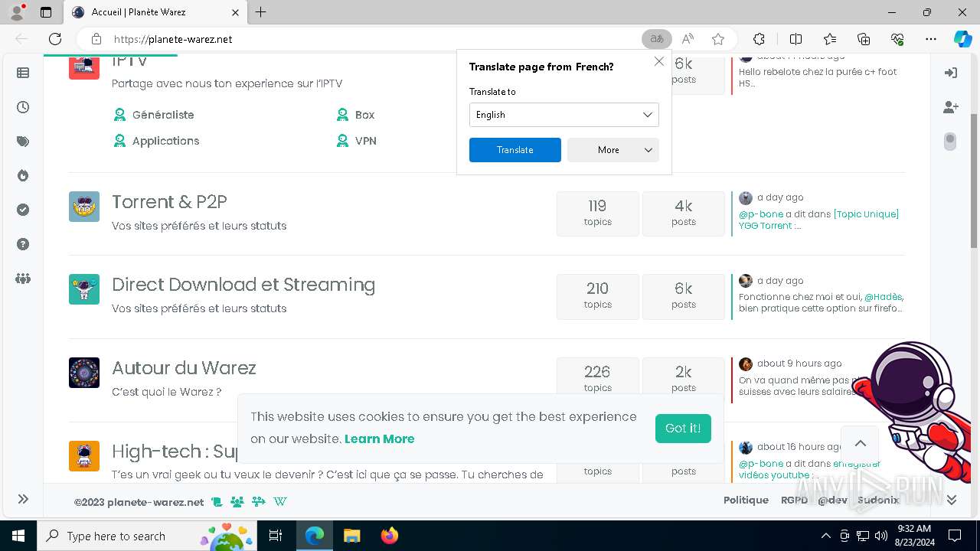
Task: Open a new tab with plus button
Action: 261,12
